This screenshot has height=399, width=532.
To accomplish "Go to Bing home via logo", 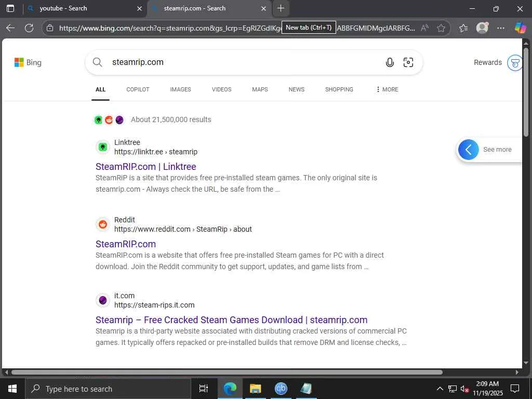I will [28, 62].
